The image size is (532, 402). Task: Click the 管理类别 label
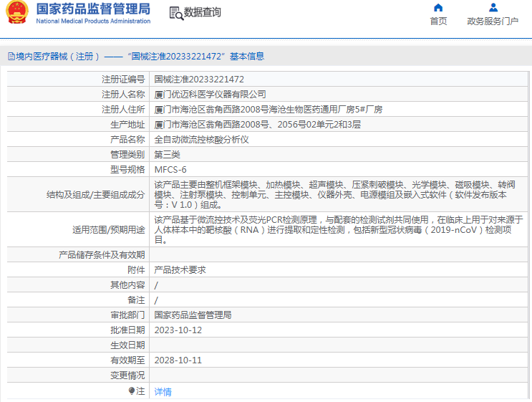pos(128,155)
